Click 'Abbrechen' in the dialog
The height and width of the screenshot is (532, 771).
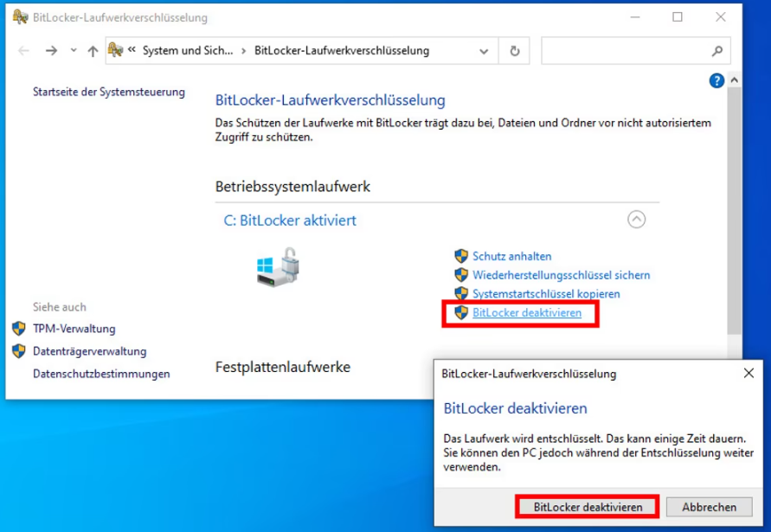tap(709, 507)
